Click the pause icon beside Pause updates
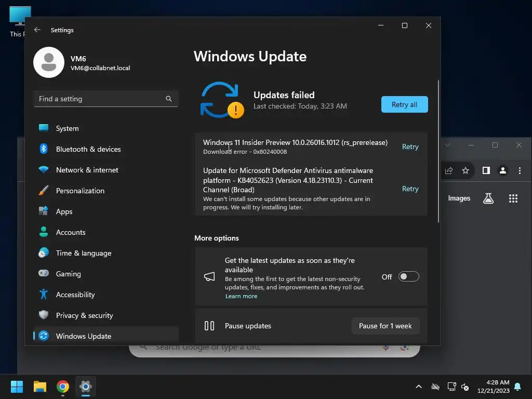This screenshot has width=532, height=399. coord(209,326)
